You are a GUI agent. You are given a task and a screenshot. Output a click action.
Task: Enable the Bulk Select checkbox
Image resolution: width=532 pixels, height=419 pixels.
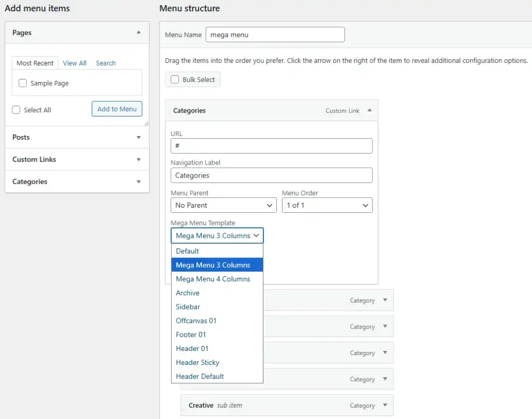[175, 80]
